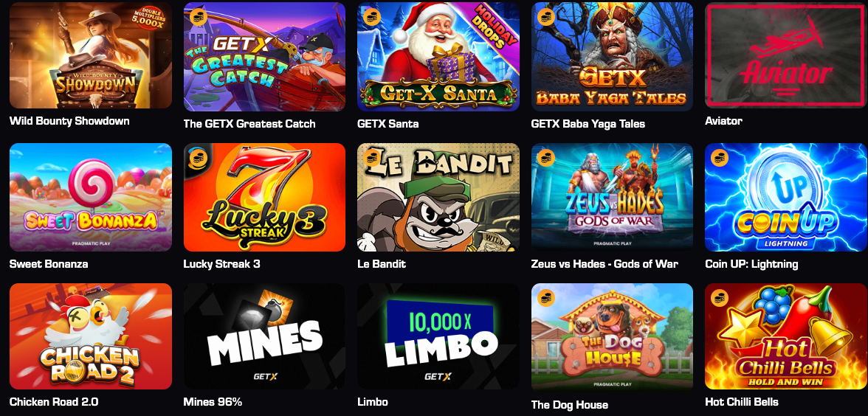Click coin badge icon on Le Bandit tile

point(371,158)
